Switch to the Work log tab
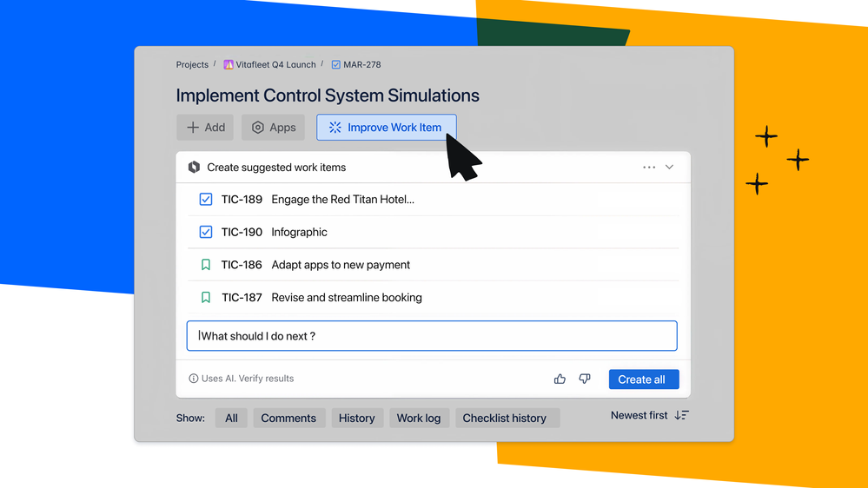This screenshot has height=488, width=868. tap(419, 419)
